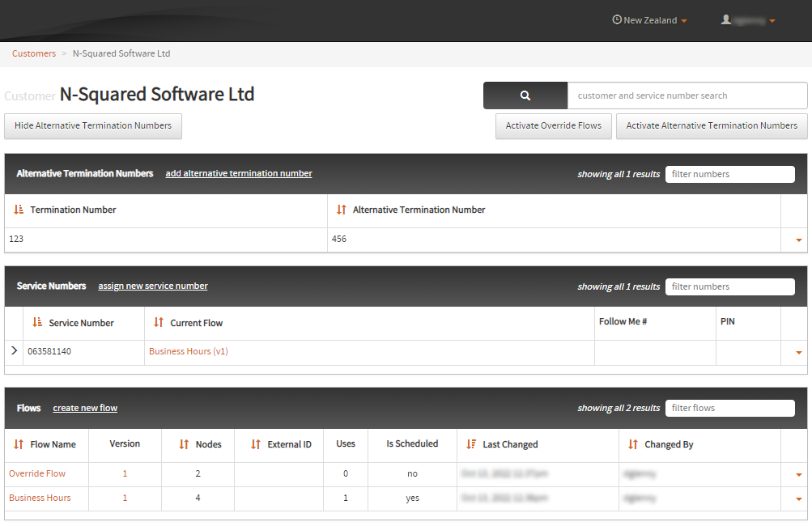Click the sort icon on Flow Name column
812x526 pixels.
click(x=18, y=443)
